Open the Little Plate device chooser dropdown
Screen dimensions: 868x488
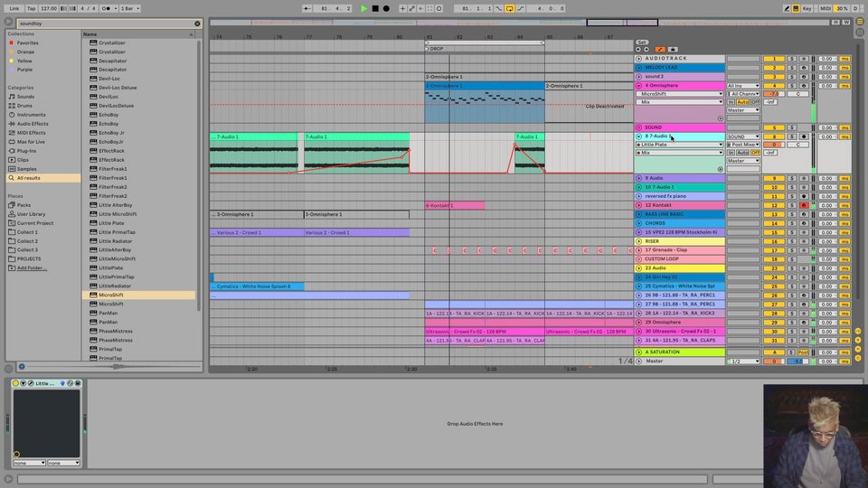click(679, 145)
